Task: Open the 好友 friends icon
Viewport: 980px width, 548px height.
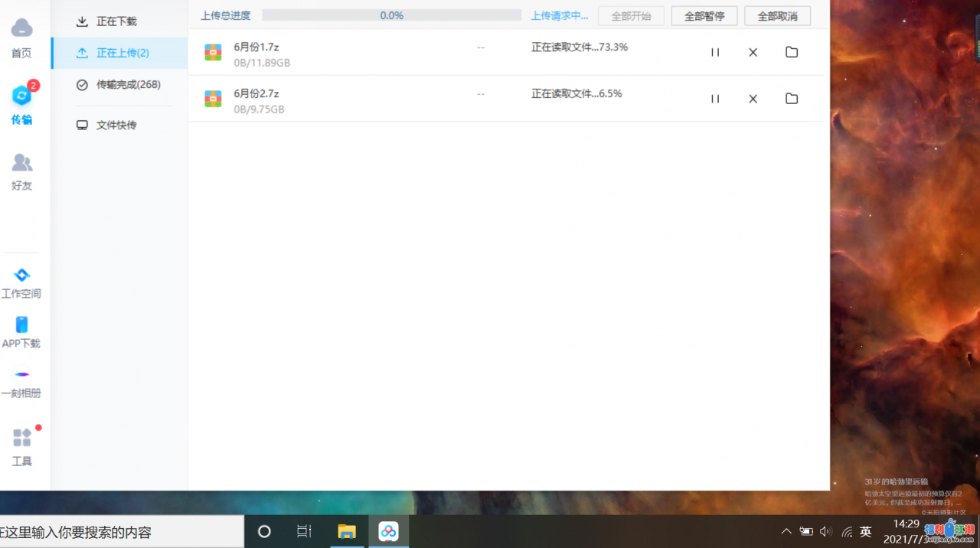Action: tap(22, 169)
